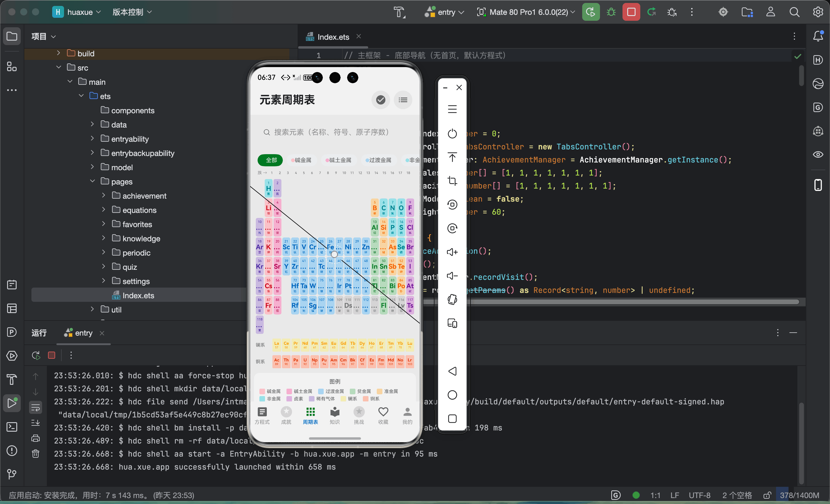Tap the H hydrogen element cell

pyautogui.click(x=269, y=188)
